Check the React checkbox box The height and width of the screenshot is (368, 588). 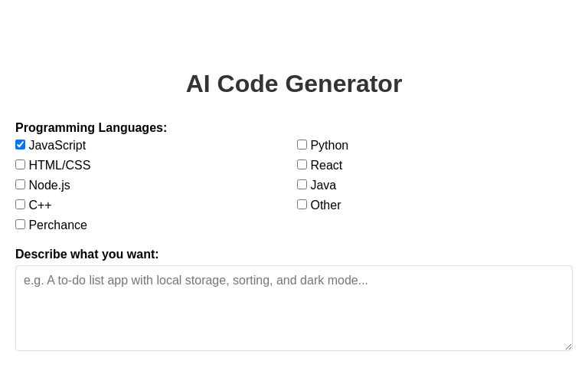pyautogui.click(x=302, y=165)
